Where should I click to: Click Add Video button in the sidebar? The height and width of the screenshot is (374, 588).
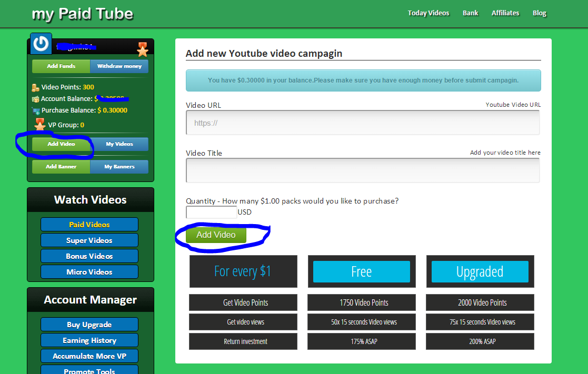coord(61,144)
